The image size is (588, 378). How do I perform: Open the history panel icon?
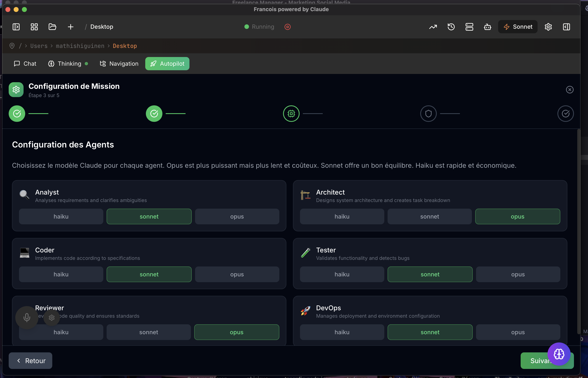[451, 27]
